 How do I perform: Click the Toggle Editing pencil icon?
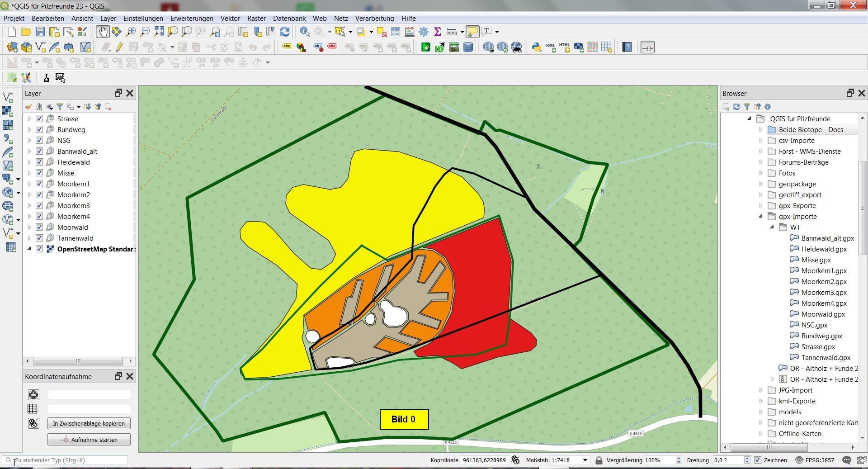click(x=119, y=47)
